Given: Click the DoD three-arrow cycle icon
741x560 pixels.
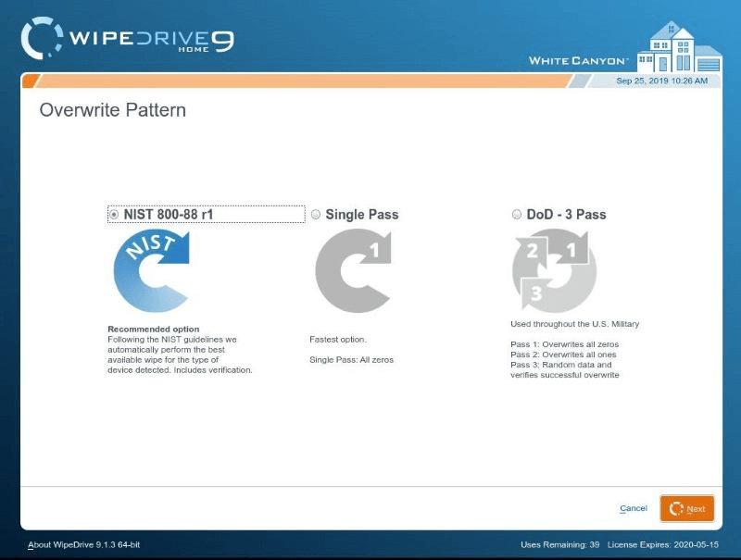Looking at the screenshot, I should [x=554, y=269].
